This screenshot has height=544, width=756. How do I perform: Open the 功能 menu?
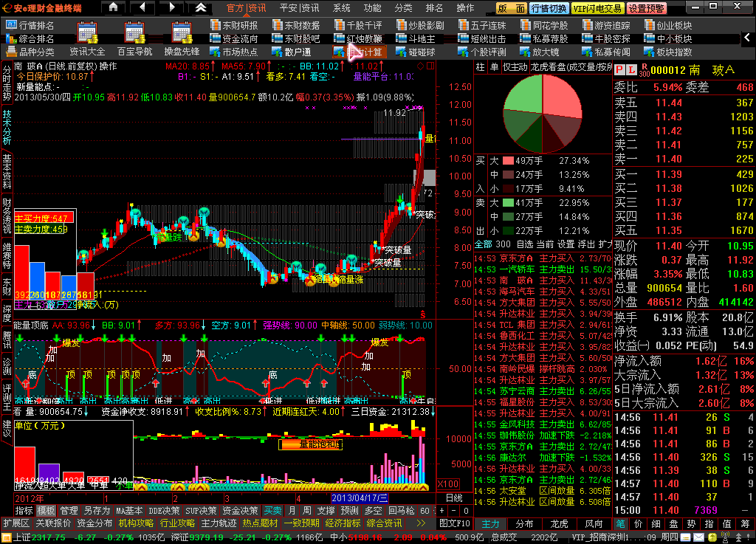[372, 8]
